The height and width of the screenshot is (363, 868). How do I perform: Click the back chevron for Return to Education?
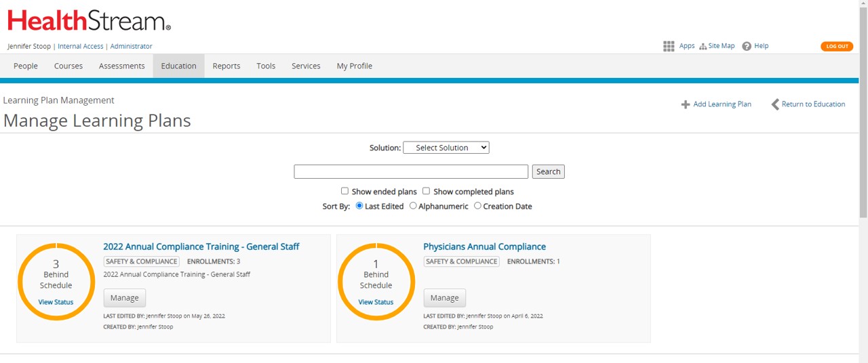point(775,104)
